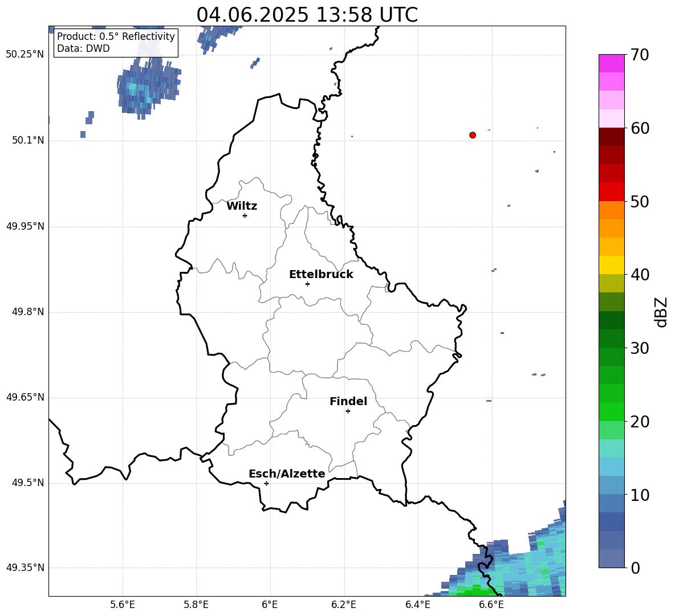Click the 49.95°N latitude label

click(x=25, y=226)
